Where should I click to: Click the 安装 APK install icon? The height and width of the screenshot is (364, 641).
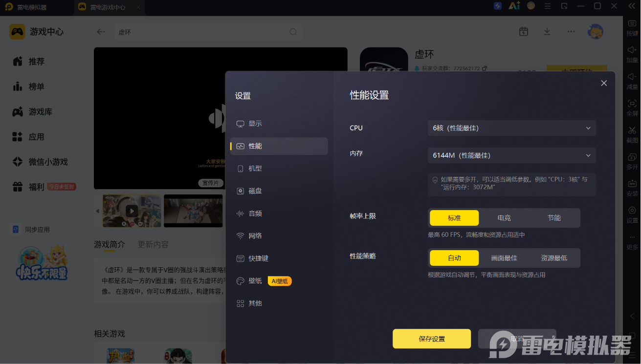[632, 184]
